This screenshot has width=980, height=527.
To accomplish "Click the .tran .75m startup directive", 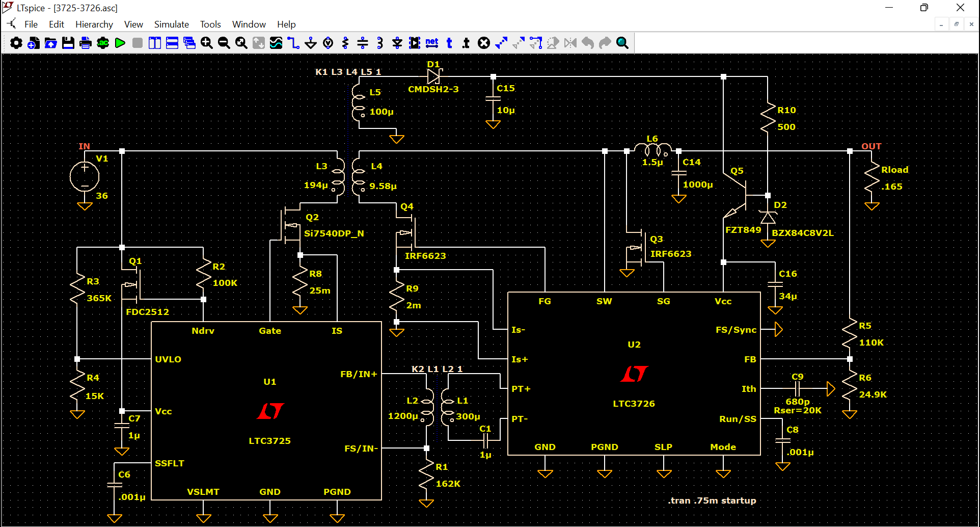I will [x=712, y=500].
